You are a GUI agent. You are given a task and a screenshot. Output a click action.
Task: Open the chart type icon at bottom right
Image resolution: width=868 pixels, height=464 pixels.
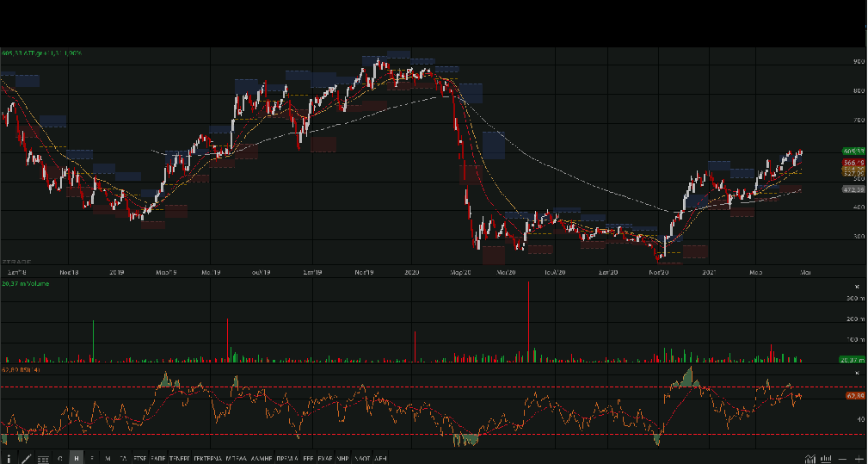coord(810,459)
